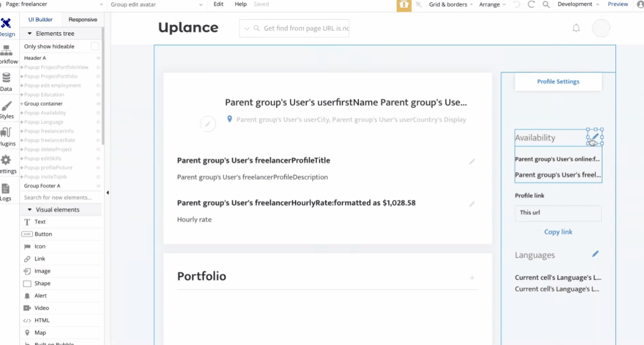
Task: Open the Plugins section
Action: coord(6,136)
